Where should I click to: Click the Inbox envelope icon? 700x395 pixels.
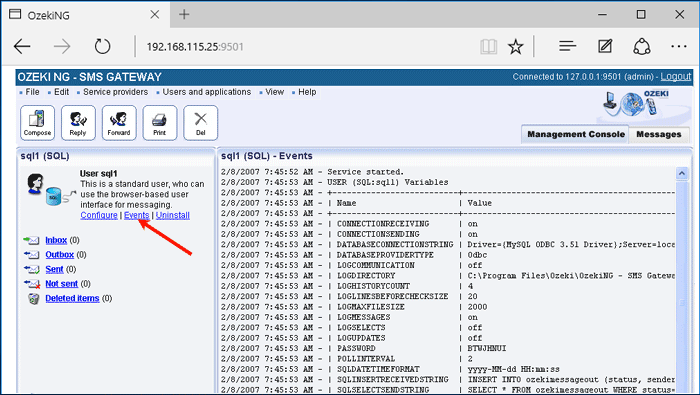point(31,241)
